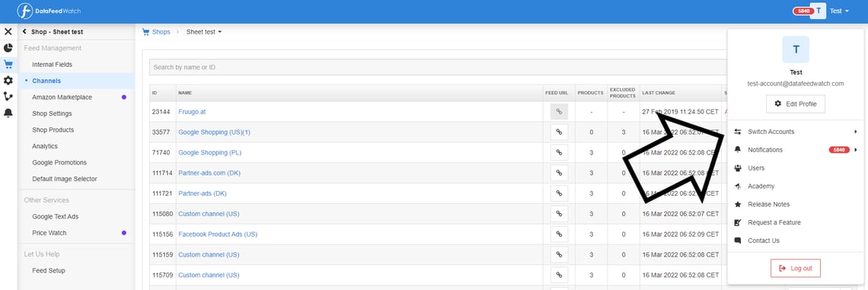This screenshot has height=290, width=868.
Task: Click feed URL icon for Facebook Product Ads
Action: tap(559, 234)
